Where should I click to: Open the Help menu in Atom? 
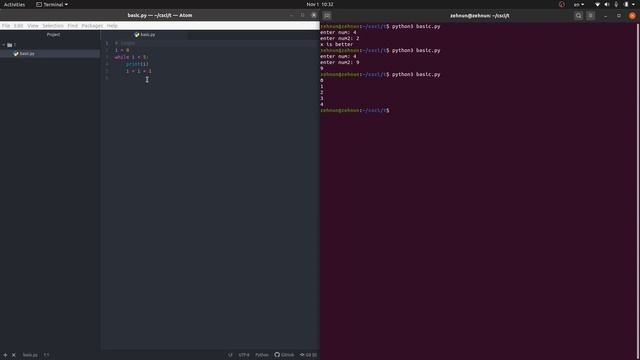[112, 26]
